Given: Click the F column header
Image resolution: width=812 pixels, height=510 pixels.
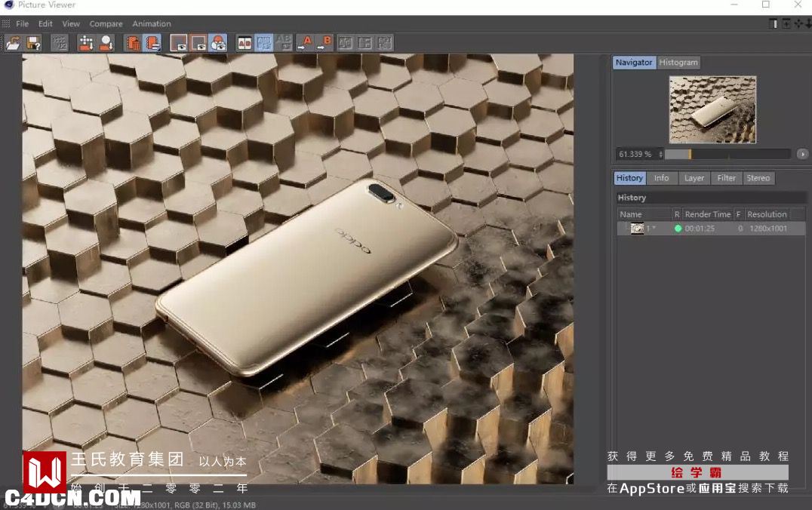Looking at the screenshot, I should pos(739,214).
